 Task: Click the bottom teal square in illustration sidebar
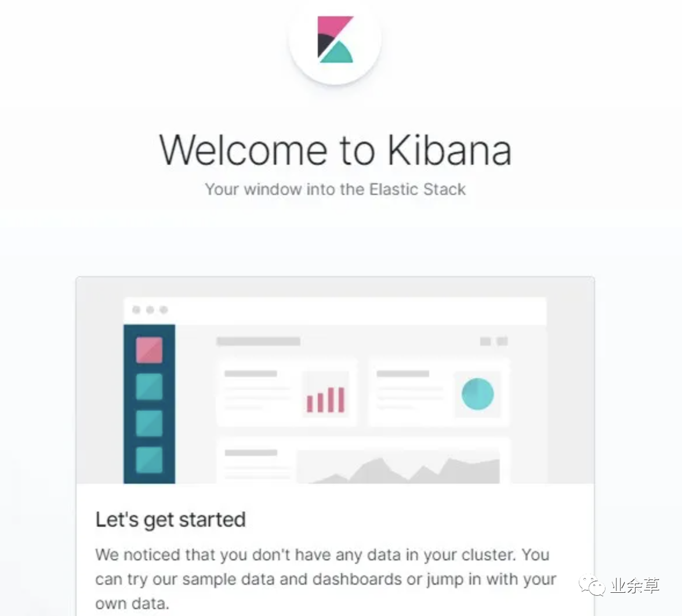(x=149, y=459)
